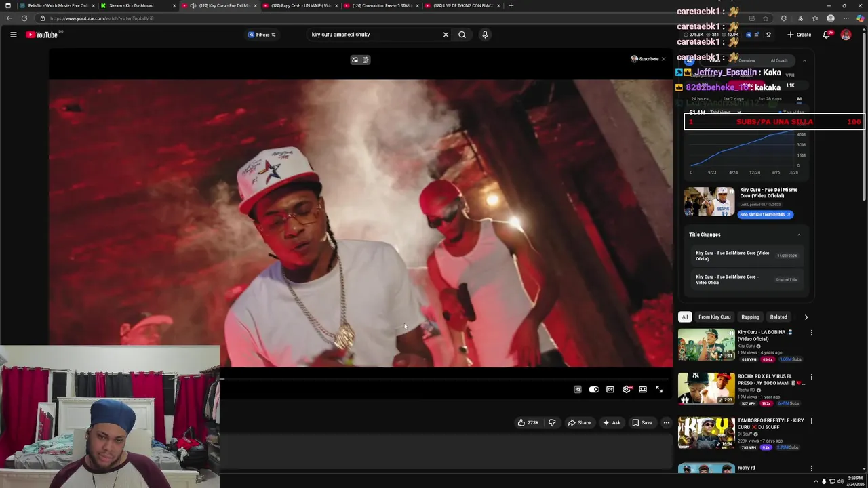Reload the current page
The height and width of the screenshot is (488, 868).
coord(24,18)
